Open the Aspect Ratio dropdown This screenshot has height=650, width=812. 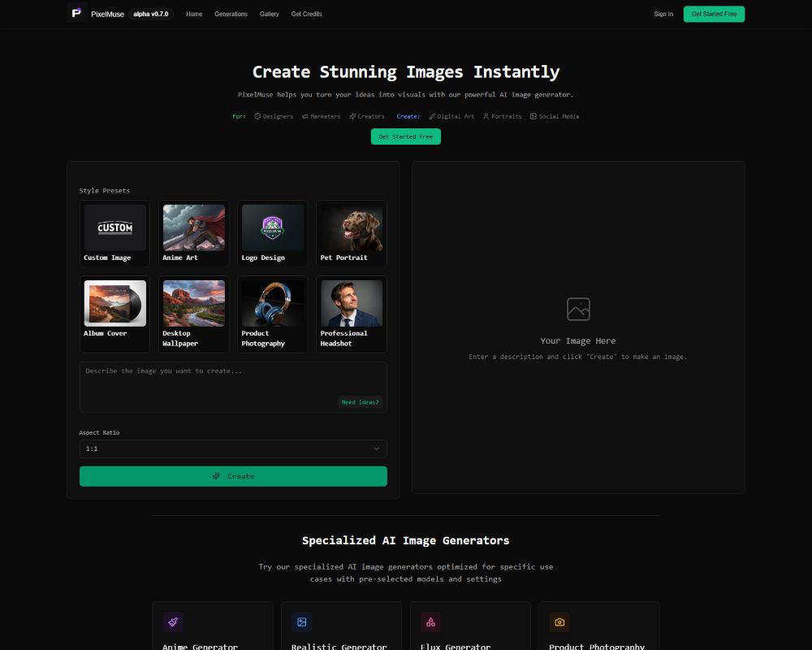pyautogui.click(x=233, y=448)
